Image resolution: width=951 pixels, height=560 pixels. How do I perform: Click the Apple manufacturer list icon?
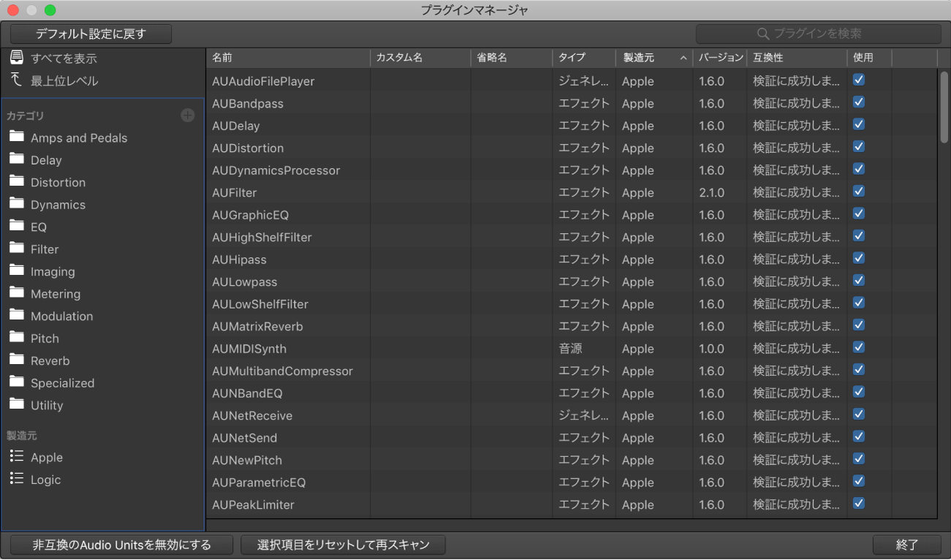click(x=17, y=457)
